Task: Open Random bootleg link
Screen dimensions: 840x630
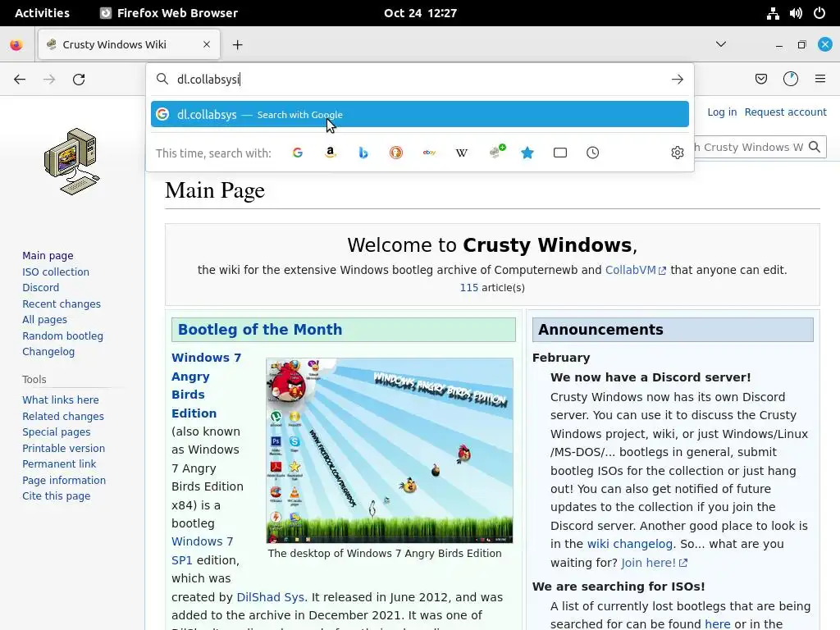Action: point(62,336)
